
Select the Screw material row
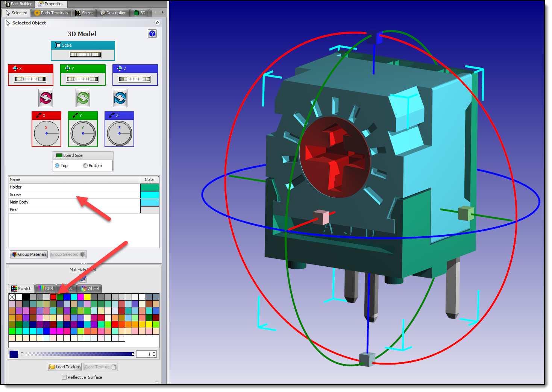(x=84, y=194)
